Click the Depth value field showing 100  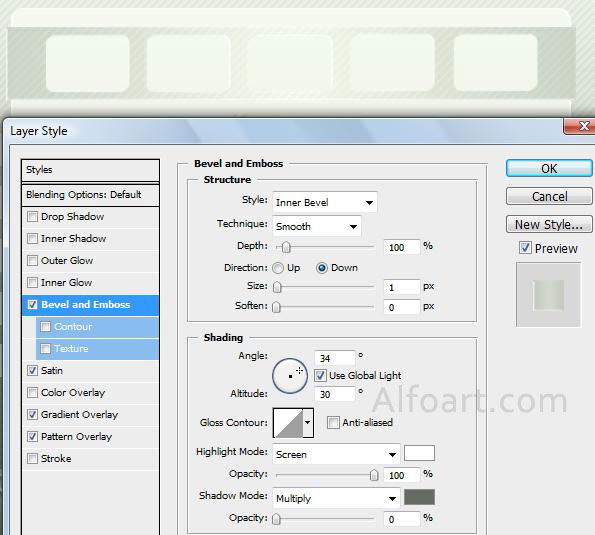pos(402,247)
